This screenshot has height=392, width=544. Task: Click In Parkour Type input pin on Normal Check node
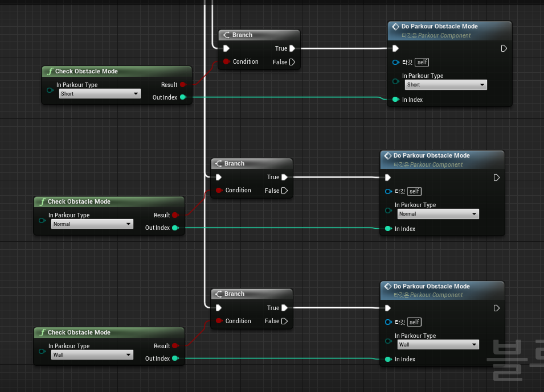pos(42,220)
